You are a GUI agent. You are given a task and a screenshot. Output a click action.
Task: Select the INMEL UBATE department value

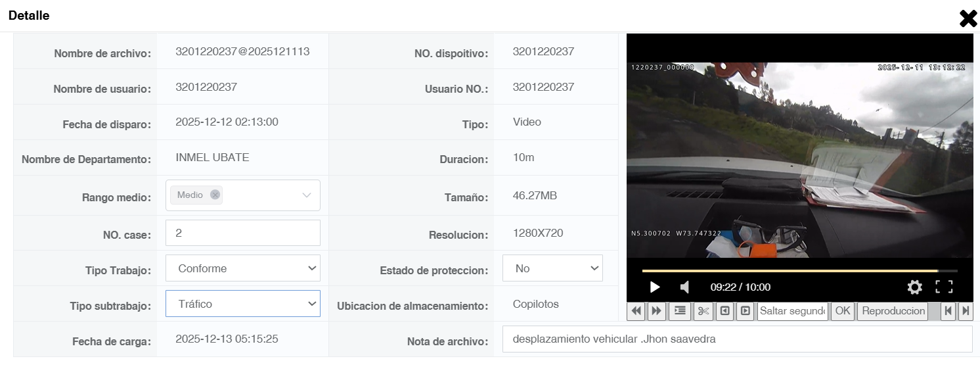click(x=212, y=157)
